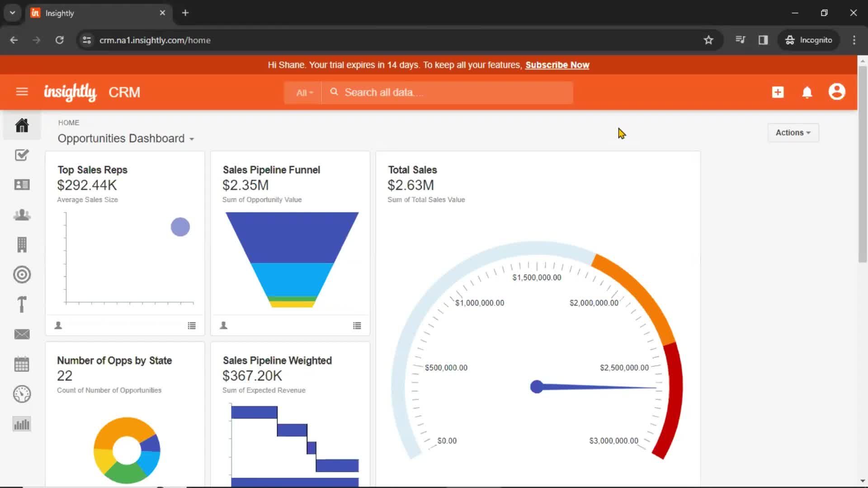868x488 pixels.
Task: Select the Sales Pipeline Funnel list view
Action: [357, 325]
